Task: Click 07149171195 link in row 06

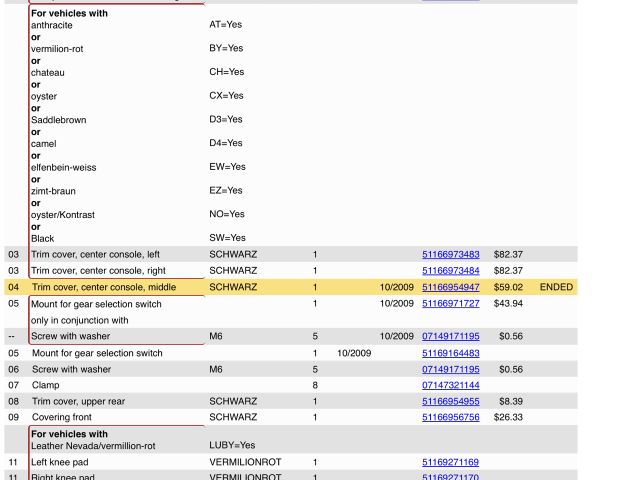Action: (450, 369)
